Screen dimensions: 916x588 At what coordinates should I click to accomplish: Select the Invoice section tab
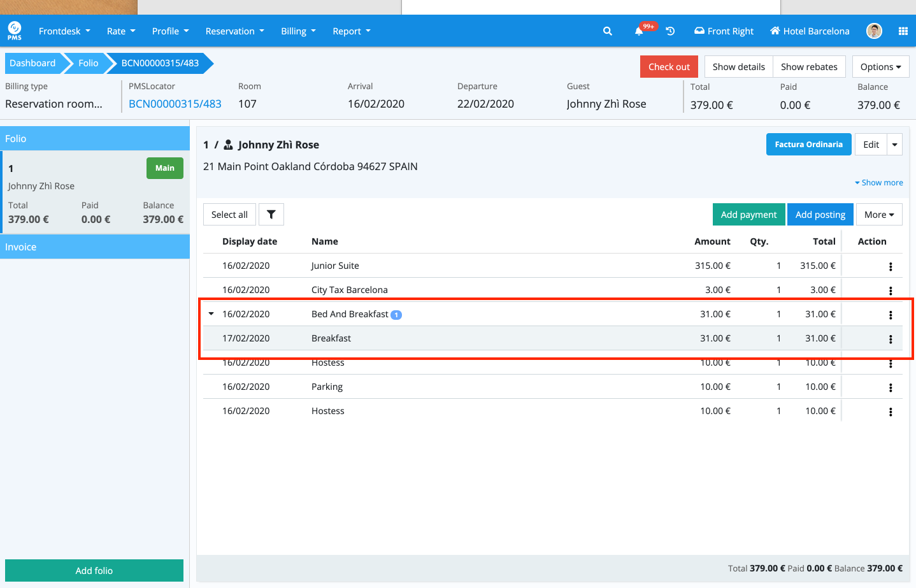pos(95,247)
